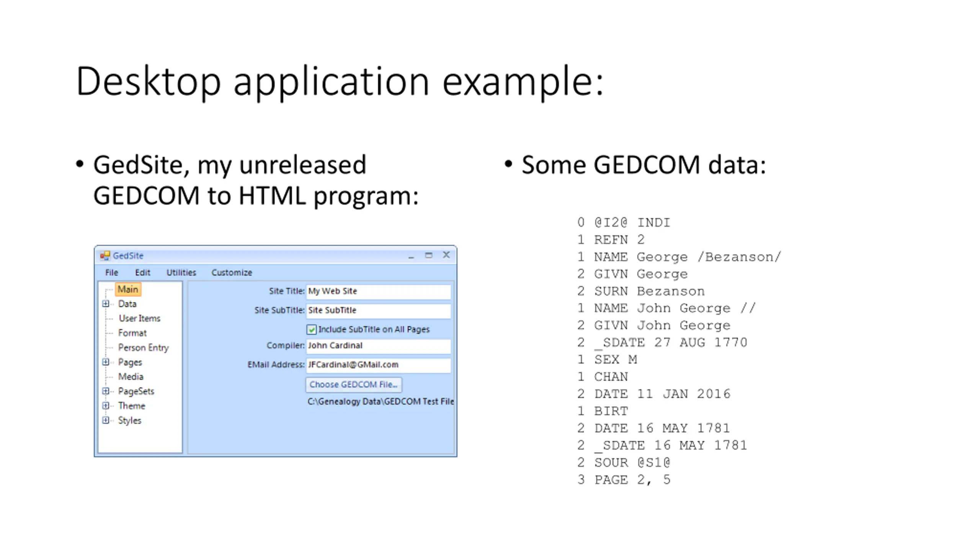The width and height of the screenshot is (980, 551).
Task: Expand the Theme tree node
Action: (x=106, y=406)
